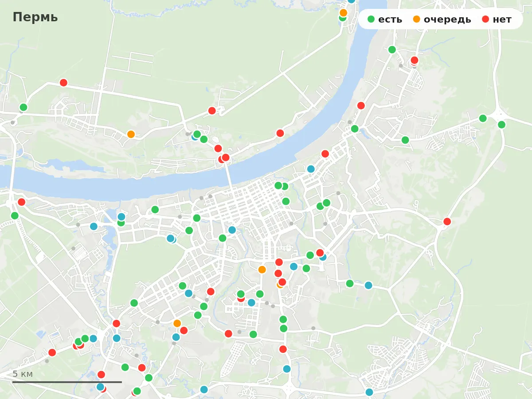Select the green marker above the red one in the upper right
This screenshot has height=399, width=532.
pyautogui.click(x=392, y=49)
